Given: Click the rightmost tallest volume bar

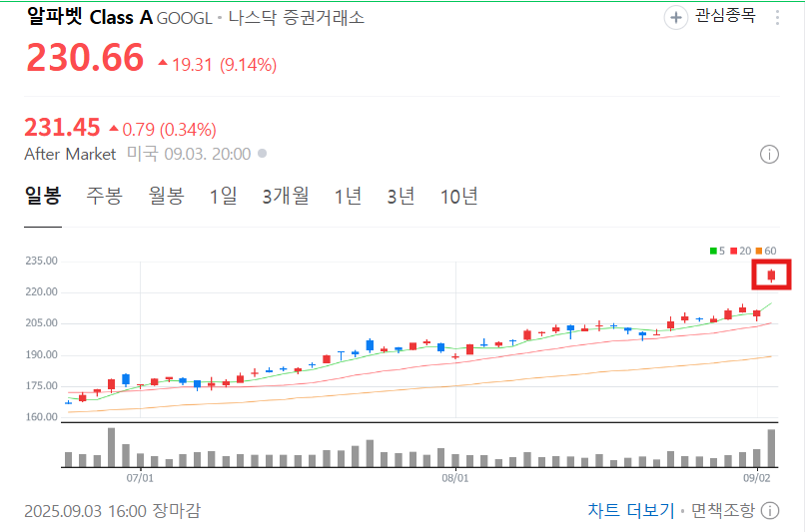Looking at the screenshot, I should [x=771, y=448].
